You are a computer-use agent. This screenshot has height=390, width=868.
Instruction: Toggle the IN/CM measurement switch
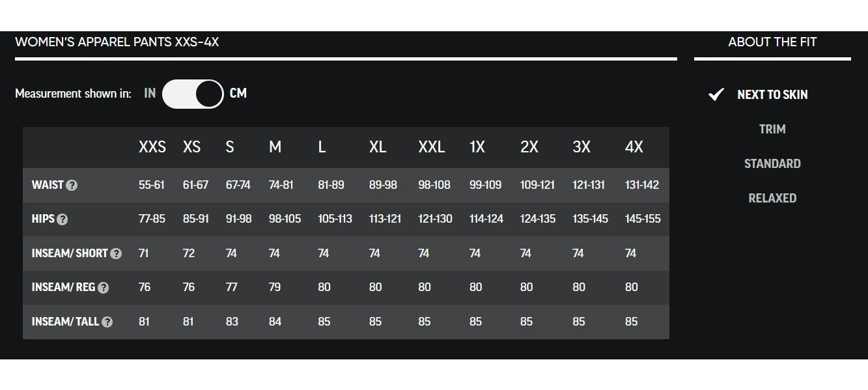(x=193, y=94)
